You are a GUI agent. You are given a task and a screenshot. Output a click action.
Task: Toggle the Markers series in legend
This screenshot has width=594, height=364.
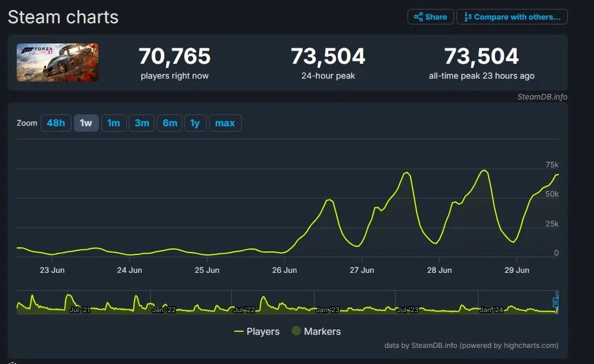[x=316, y=331]
